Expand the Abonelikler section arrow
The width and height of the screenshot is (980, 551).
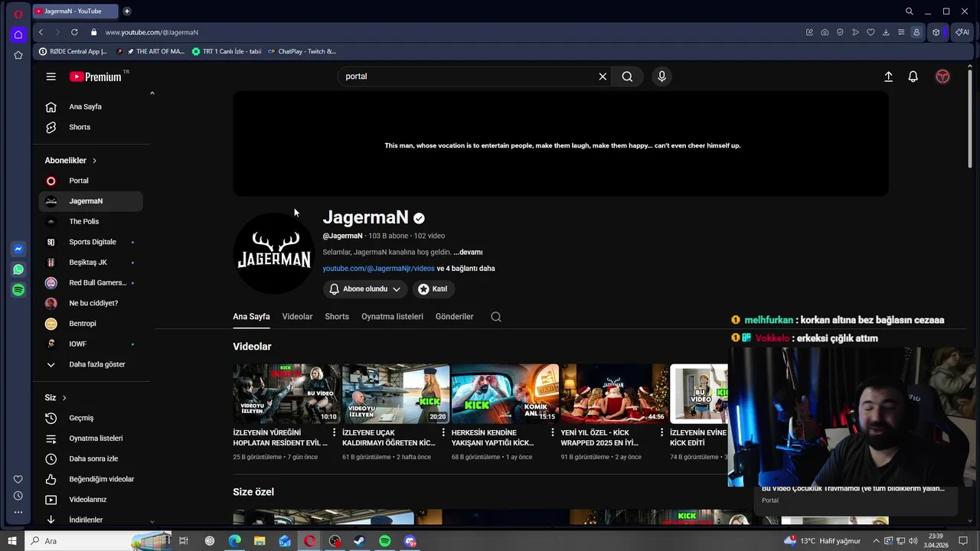(94, 161)
